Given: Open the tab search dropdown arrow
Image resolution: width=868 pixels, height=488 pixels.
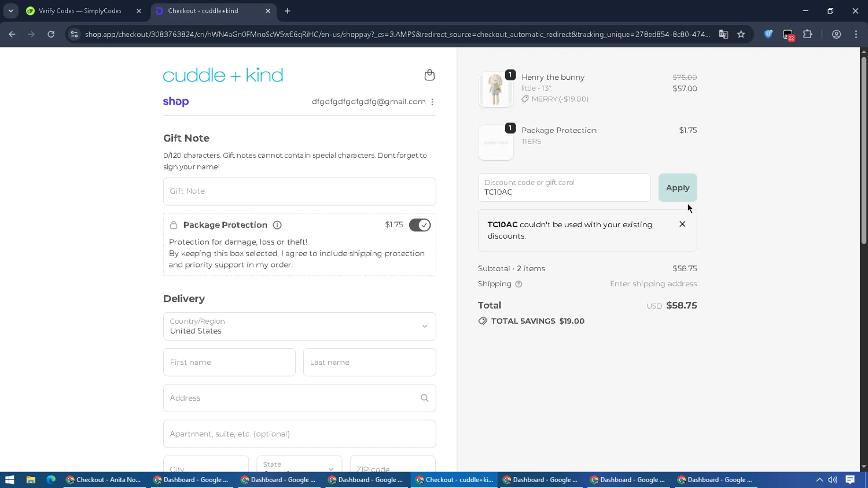Looking at the screenshot, I should (10, 11).
